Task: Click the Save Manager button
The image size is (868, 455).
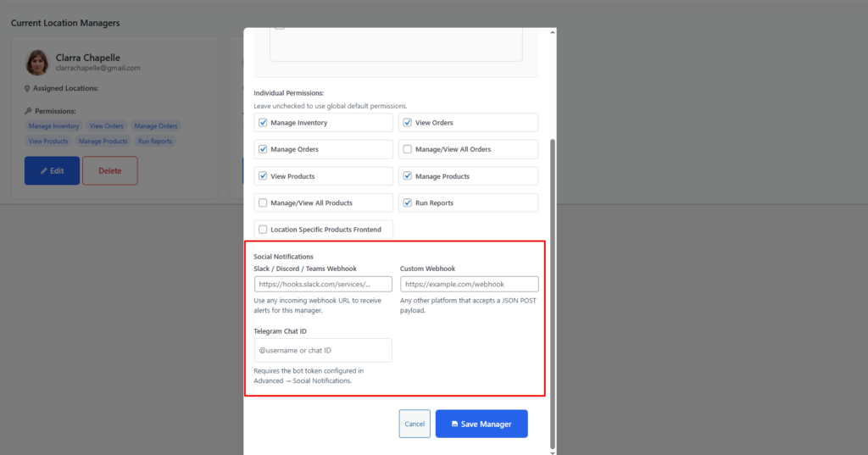Action: pos(481,424)
